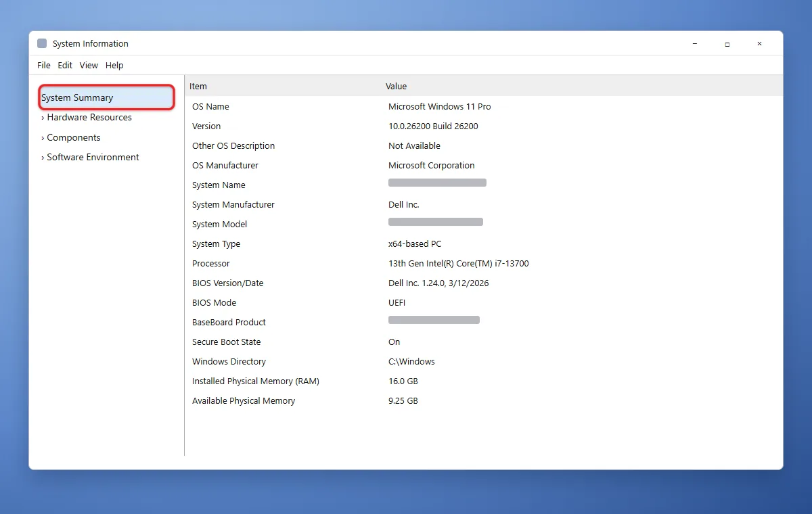The height and width of the screenshot is (514, 812).
Task: Select the Secure Boot State label
Action: point(227,342)
